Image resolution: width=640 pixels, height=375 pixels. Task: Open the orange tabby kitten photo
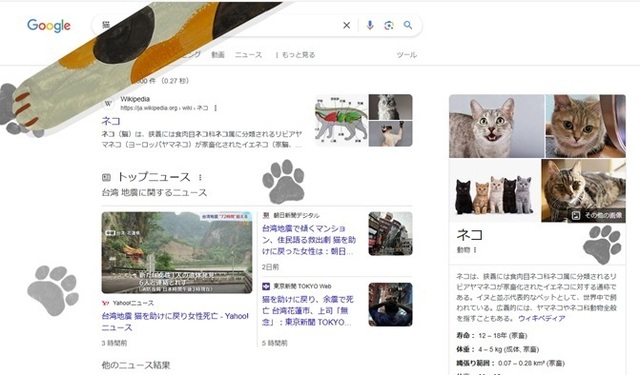click(x=585, y=126)
